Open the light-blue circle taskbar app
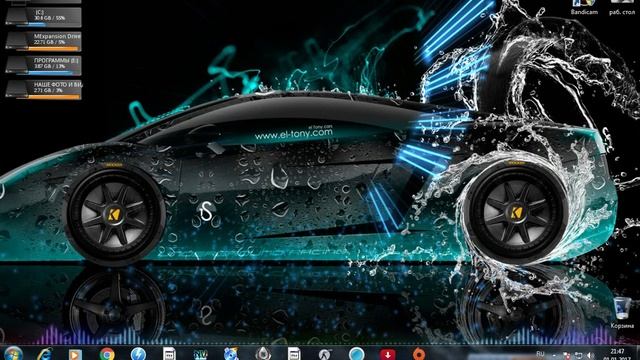The image size is (640, 360). click(356, 354)
